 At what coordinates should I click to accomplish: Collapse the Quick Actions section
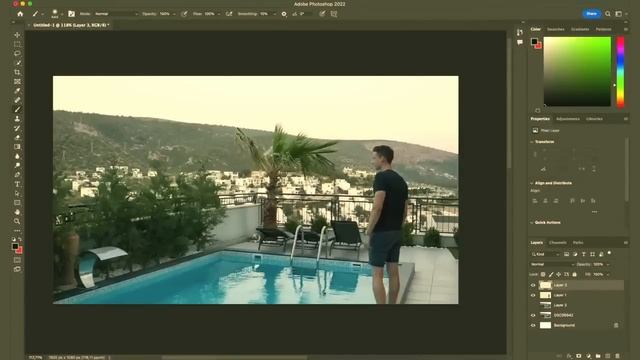[532, 223]
